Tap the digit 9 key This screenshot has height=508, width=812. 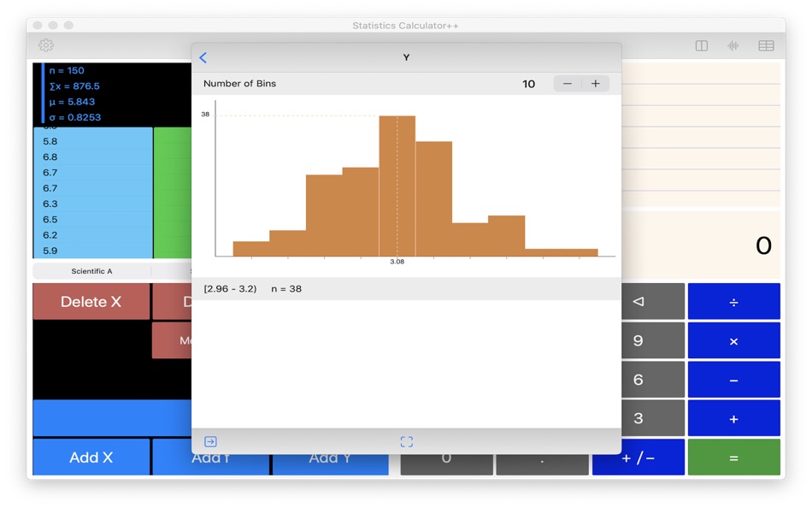pyautogui.click(x=653, y=340)
